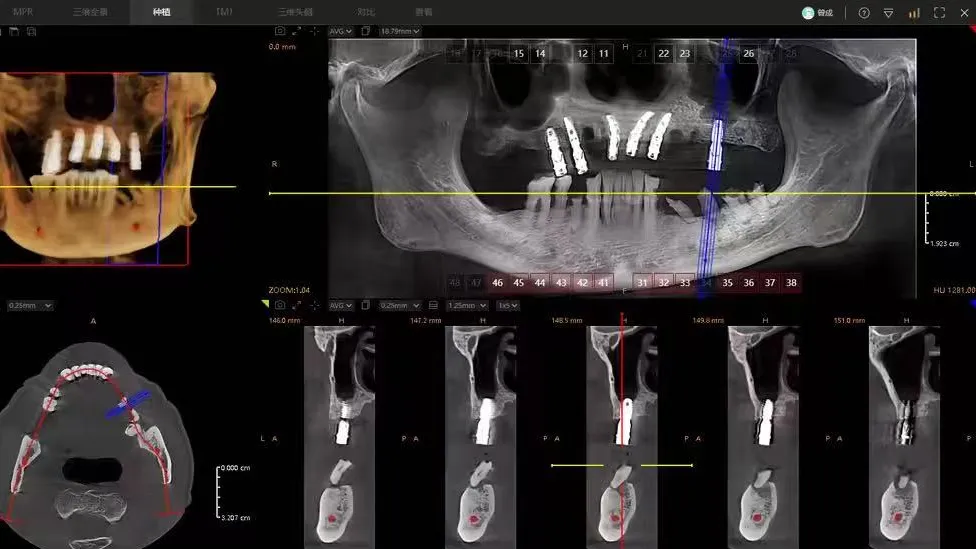Screen dimensions: 976x549
Task: Open the 对比 compare tab
Action: tap(366, 12)
